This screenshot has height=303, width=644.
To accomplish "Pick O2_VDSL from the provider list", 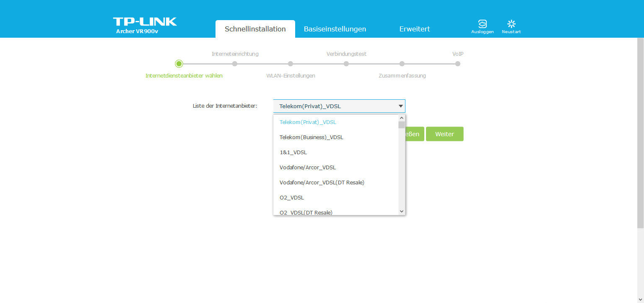I will (x=336, y=198).
